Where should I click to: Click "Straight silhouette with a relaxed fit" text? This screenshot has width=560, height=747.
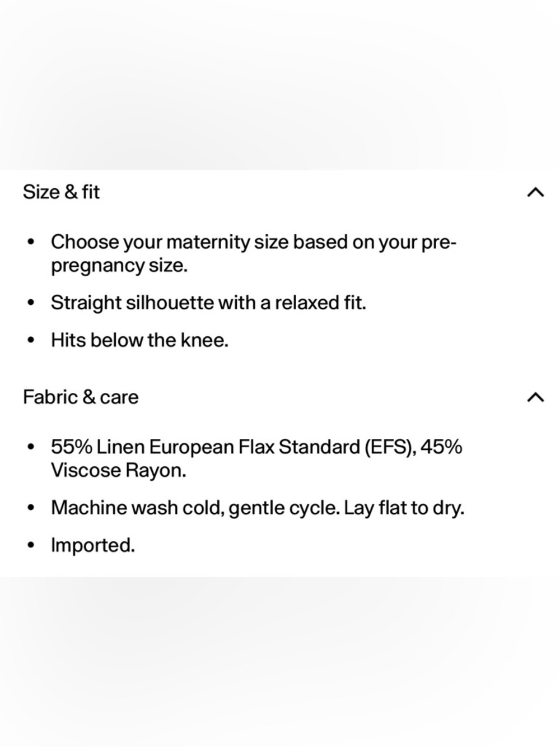tap(208, 303)
